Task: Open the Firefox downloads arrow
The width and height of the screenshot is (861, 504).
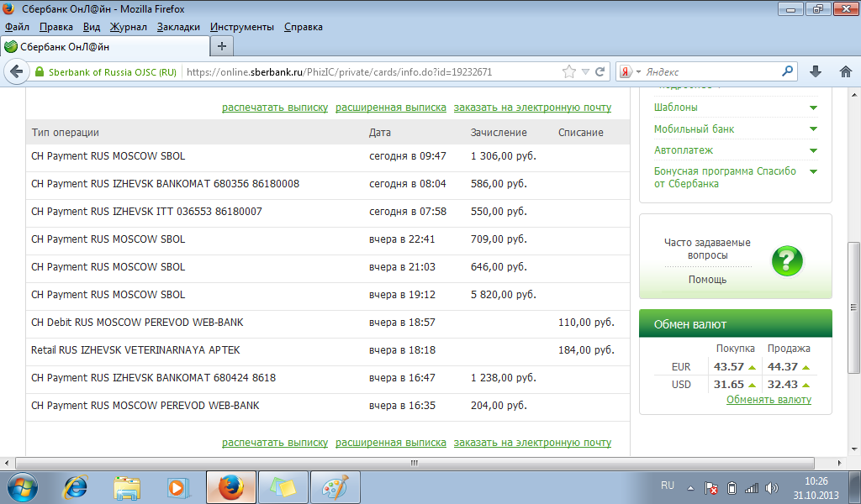Action: 816,72
